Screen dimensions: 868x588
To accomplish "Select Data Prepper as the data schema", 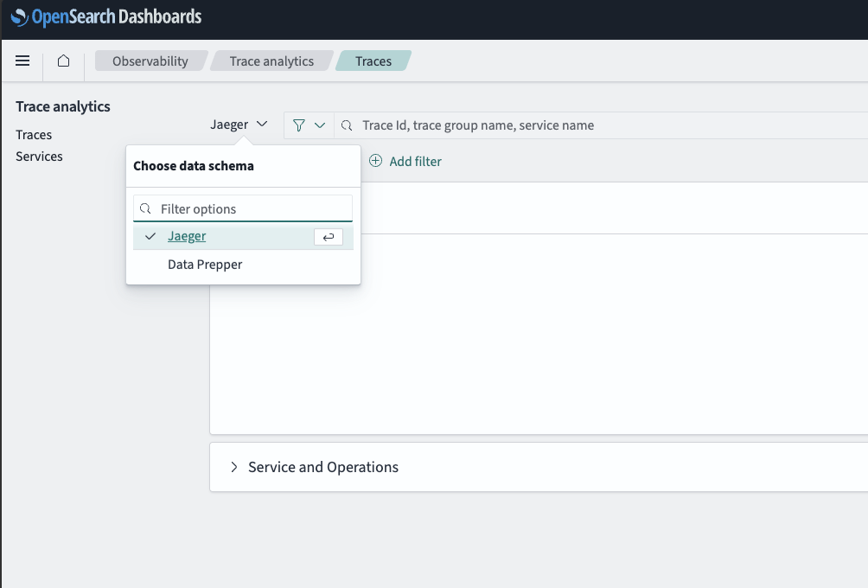I will pyautogui.click(x=205, y=265).
